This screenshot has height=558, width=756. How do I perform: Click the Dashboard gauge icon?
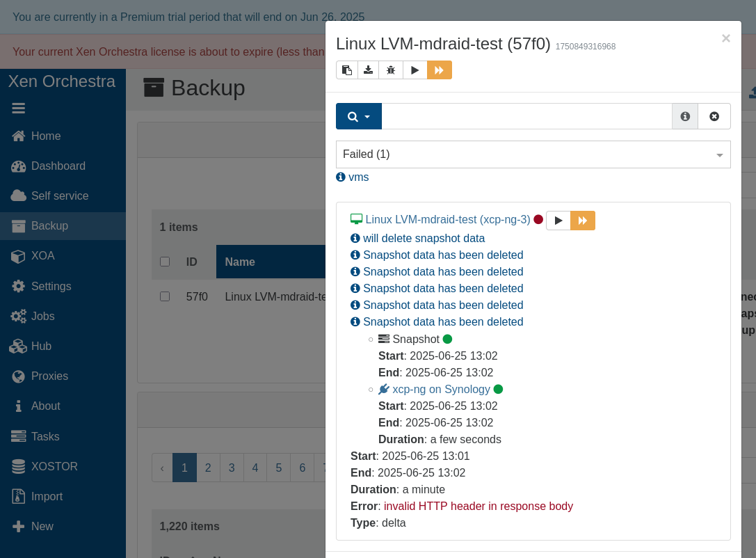click(x=18, y=166)
